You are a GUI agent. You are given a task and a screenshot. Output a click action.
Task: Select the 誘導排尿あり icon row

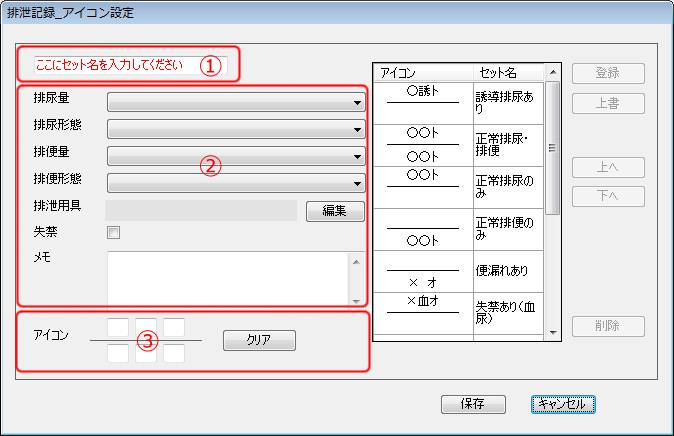coord(459,103)
